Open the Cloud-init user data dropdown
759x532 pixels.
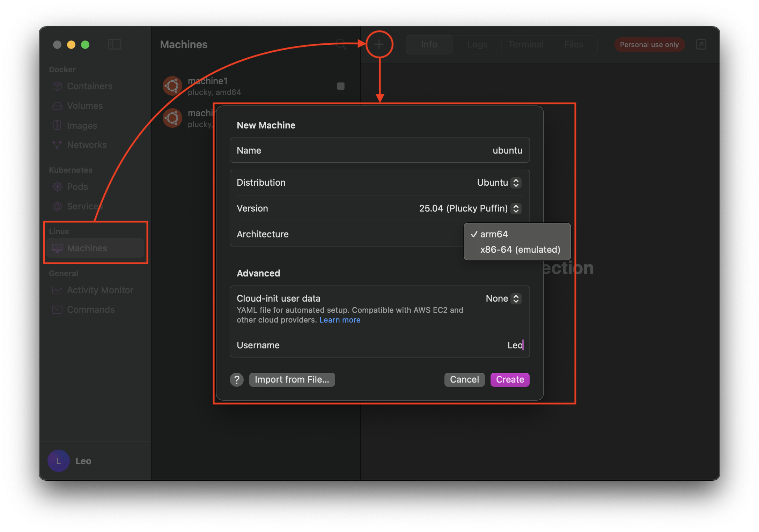pyautogui.click(x=515, y=298)
